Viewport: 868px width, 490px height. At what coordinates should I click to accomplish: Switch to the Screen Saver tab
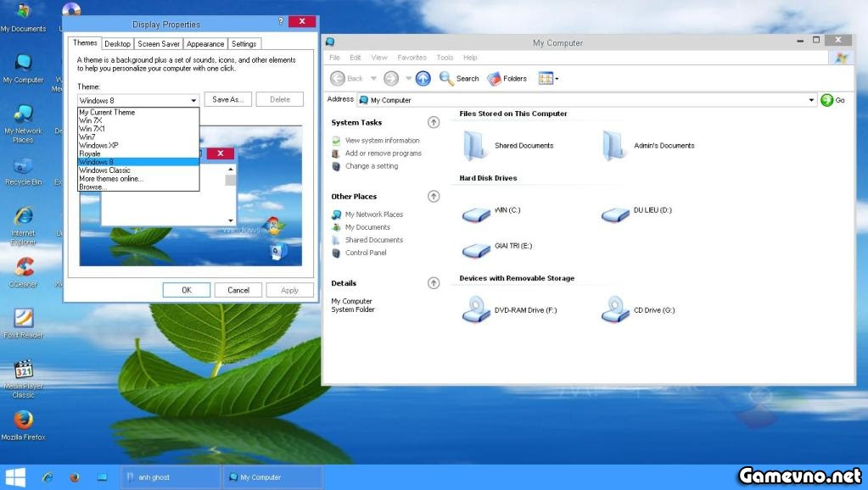point(159,44)
